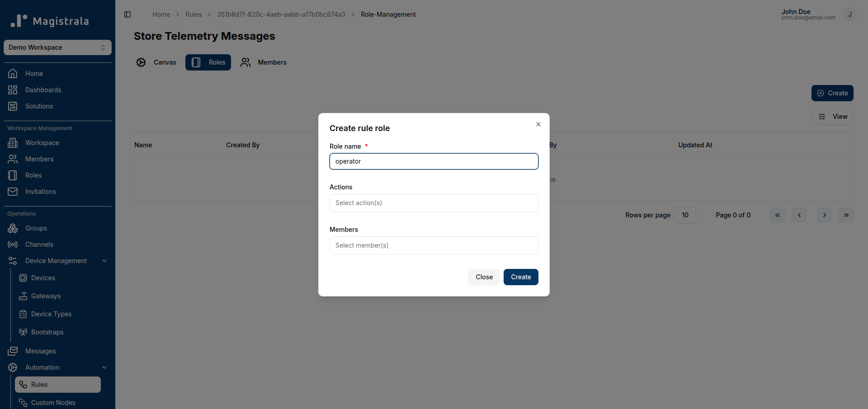Click the user avatar J
This screenshot has height=409, width=868.
(849, 14)
